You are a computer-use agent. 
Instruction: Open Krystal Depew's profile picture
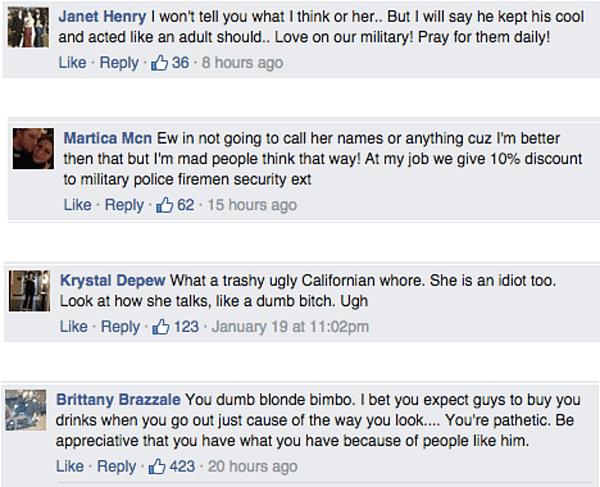coord(29,291)
